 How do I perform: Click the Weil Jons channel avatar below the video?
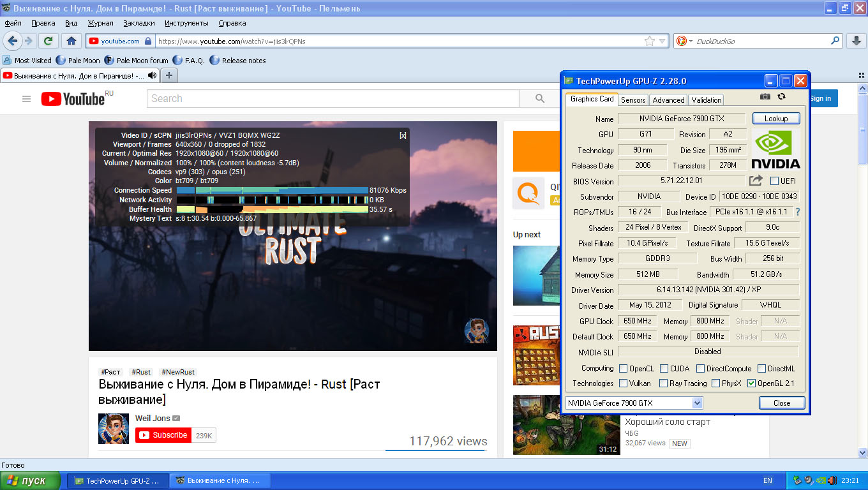click(114, 429)
